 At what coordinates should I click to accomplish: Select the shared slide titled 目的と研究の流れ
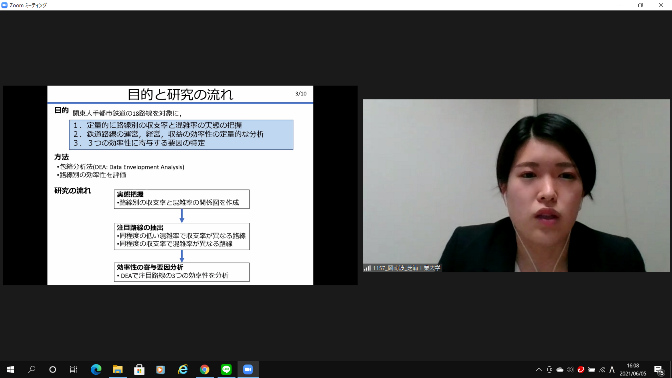coord(180,185)
